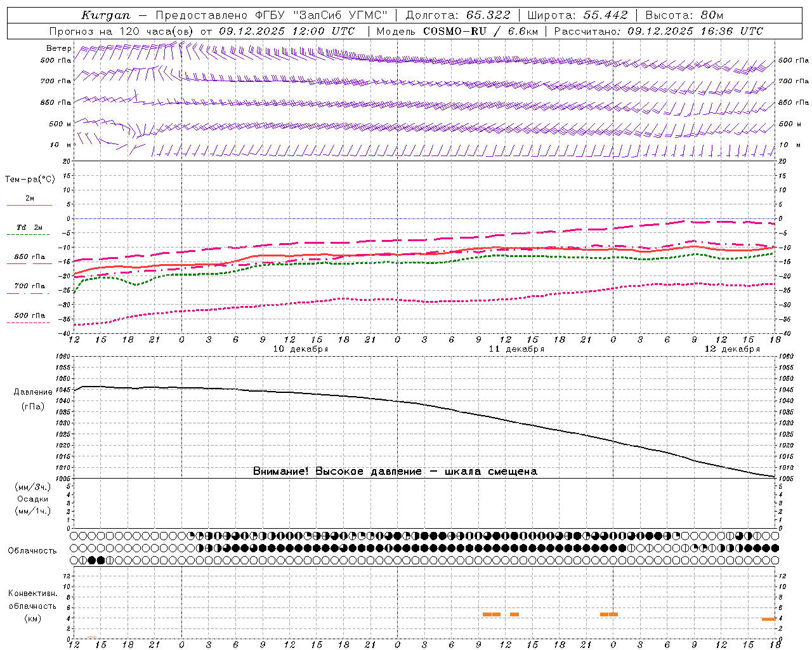Click the '11 декабря' date label
This screenshot has height=650, width=812.
[516, 349]
